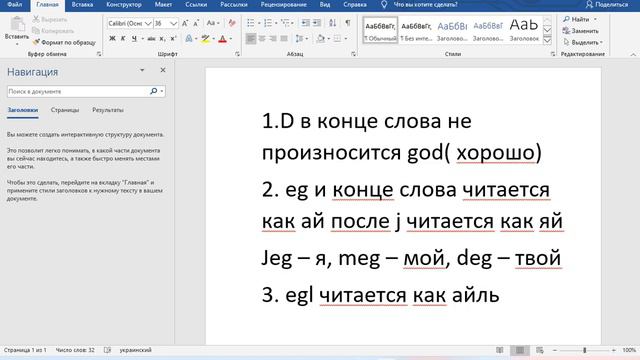Click the Вырезать scissors icon
This screenshot has height=360, width=640.
[x=36, y=19]
